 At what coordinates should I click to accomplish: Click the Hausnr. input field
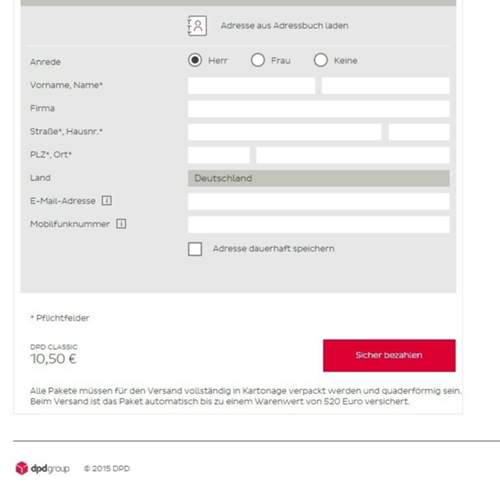[419, 132]
